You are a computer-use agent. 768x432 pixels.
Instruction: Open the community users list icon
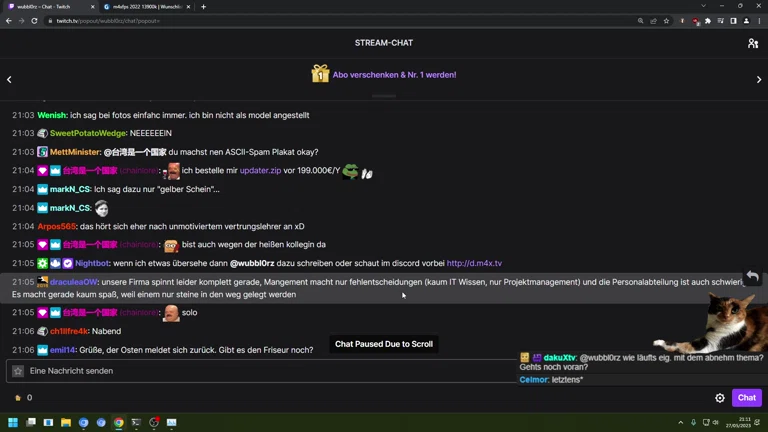[753, 43]
